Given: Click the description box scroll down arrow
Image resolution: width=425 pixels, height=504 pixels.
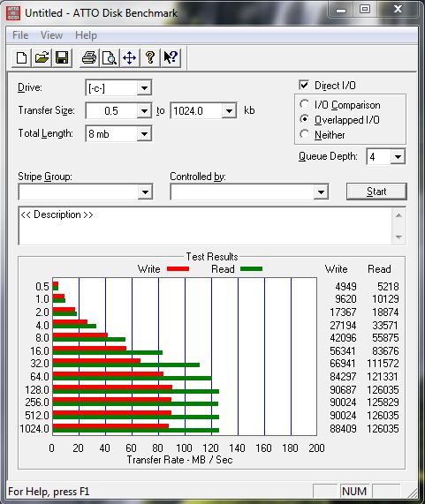Looking at the screenshot, I should pyautogui.click(x=398, y=237).
